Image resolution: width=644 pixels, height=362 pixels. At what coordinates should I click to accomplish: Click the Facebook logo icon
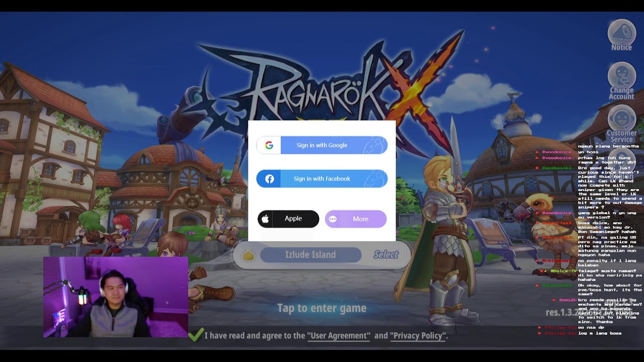(x=270, y=179)
